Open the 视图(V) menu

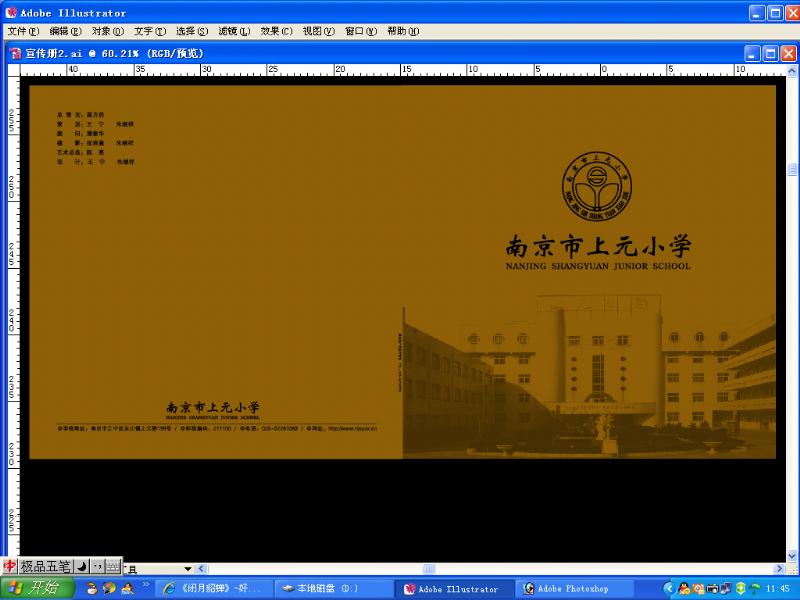(318, 32)
